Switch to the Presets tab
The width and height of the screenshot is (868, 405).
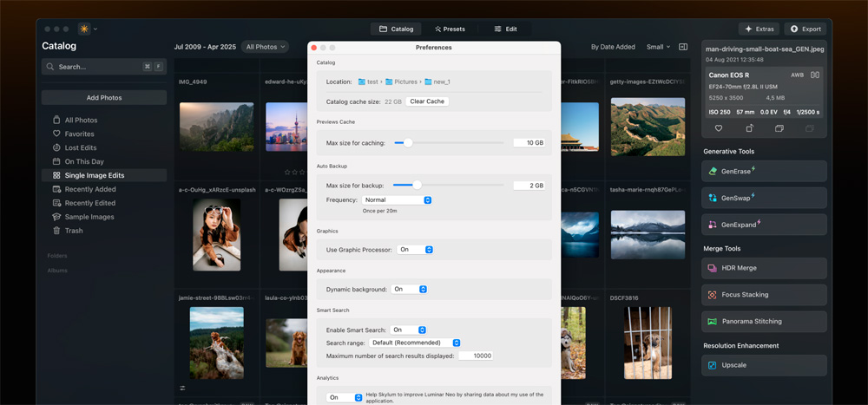[450, 29]
